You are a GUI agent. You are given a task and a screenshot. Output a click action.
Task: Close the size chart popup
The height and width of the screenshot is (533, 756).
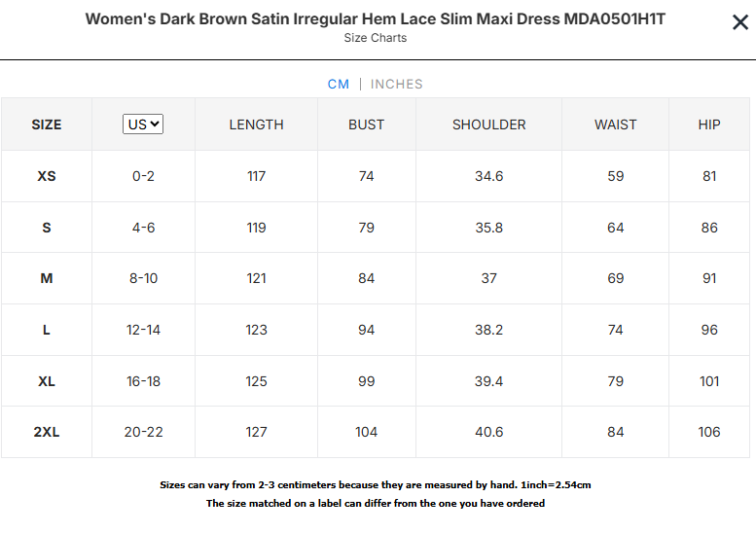739,22
